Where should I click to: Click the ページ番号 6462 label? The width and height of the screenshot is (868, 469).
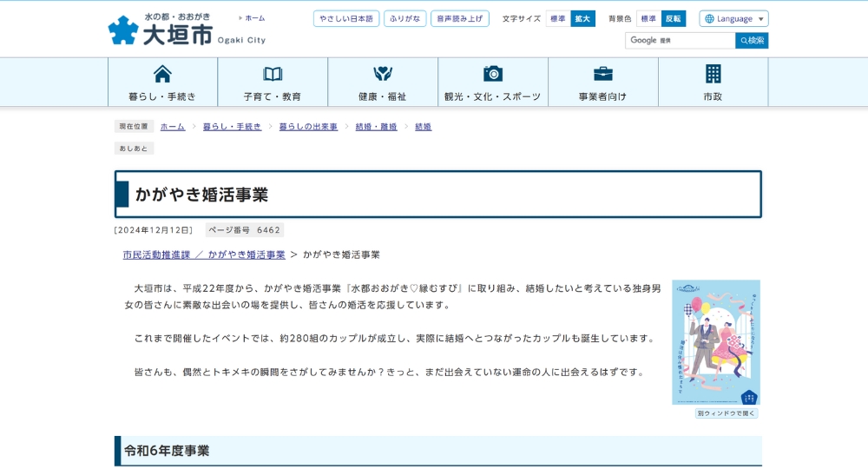(x=244, y=230)
